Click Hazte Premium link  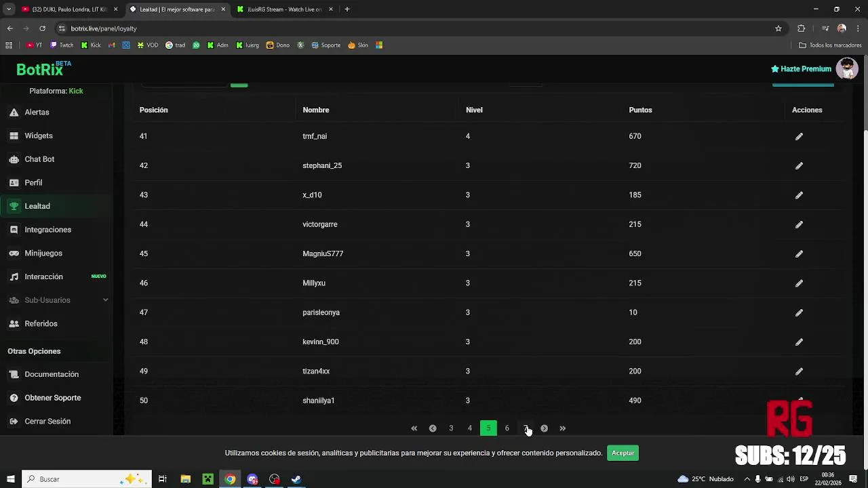coord(801,69)
